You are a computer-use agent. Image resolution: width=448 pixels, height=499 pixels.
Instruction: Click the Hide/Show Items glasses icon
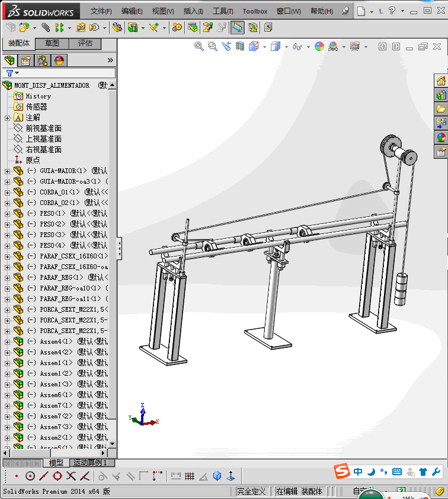(297, 47)
